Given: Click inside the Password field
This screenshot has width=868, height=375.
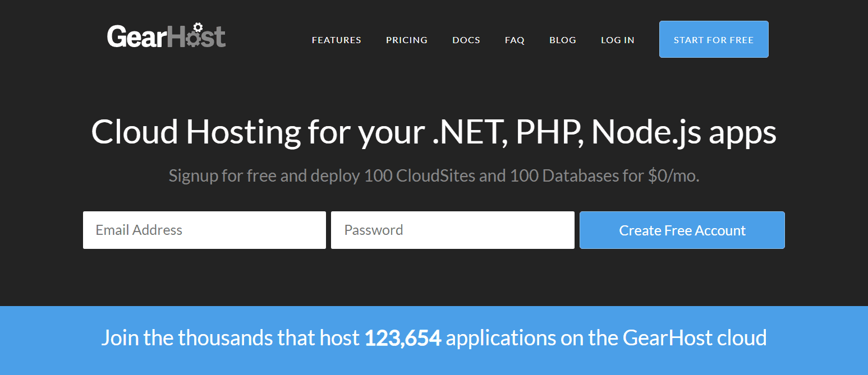Looking at the screenshot, I should (x=452, y=230).
